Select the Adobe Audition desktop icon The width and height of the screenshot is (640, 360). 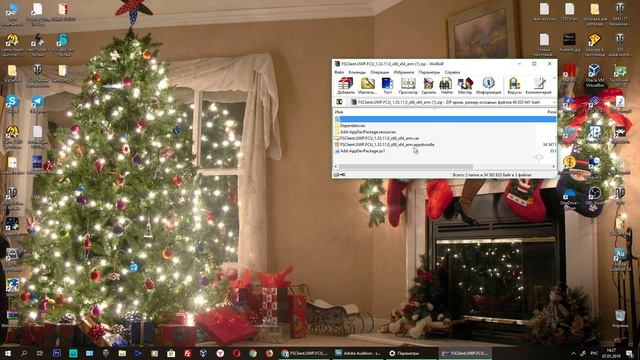coord(620,259)
